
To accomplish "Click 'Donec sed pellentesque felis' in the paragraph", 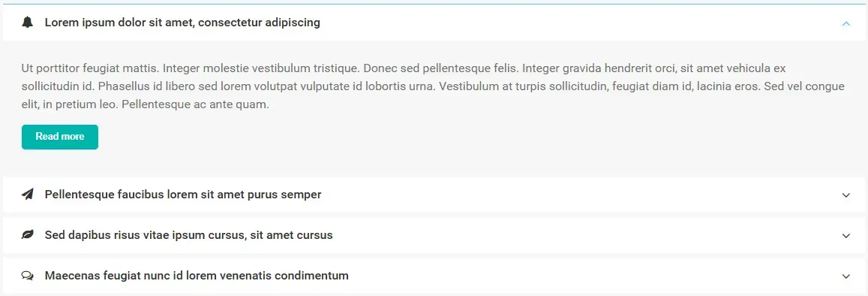I will [x=441, y=68].
